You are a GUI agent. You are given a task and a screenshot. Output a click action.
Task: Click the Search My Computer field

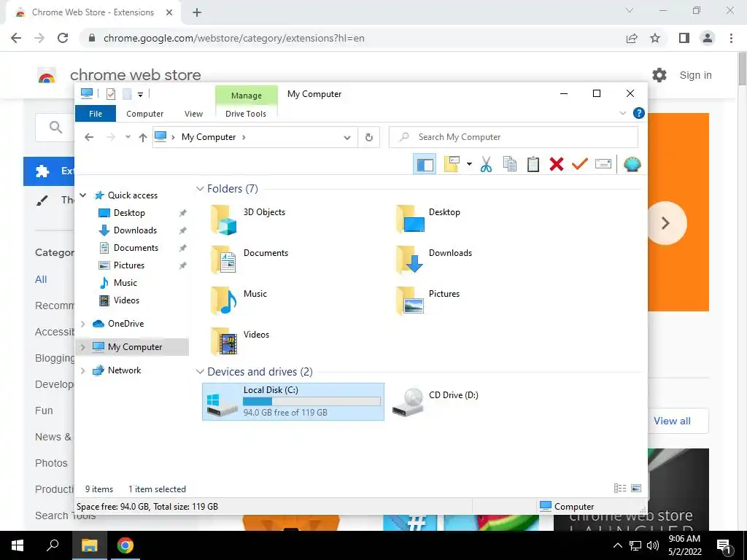point(514,137)
